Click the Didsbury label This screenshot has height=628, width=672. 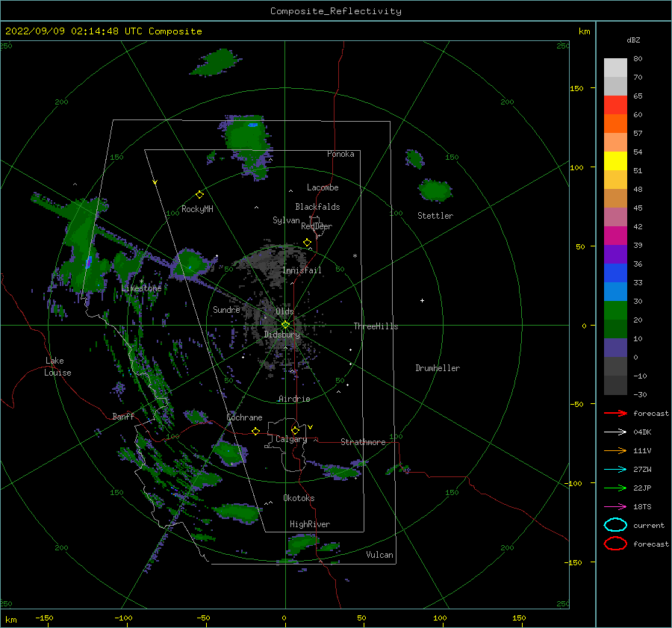(281, 335)
